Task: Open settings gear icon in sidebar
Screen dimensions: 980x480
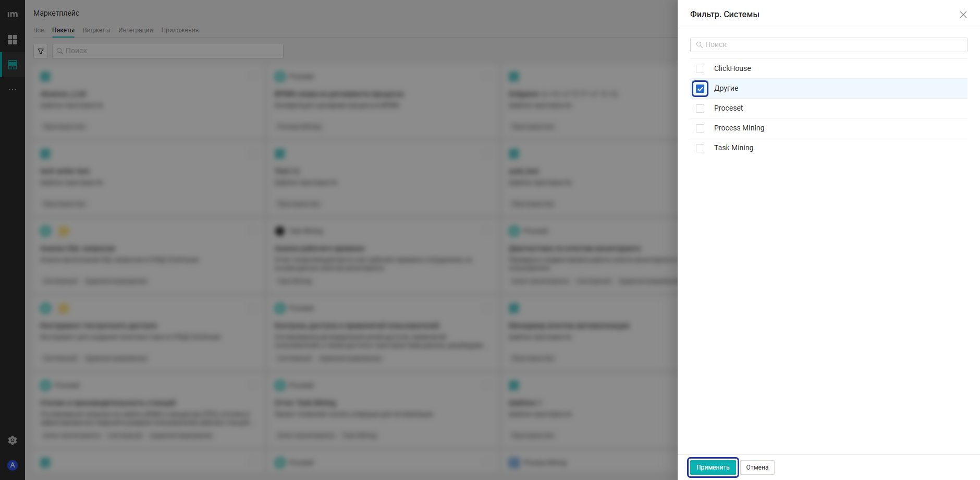Action: pyautogui.click(x=13, y=440)
